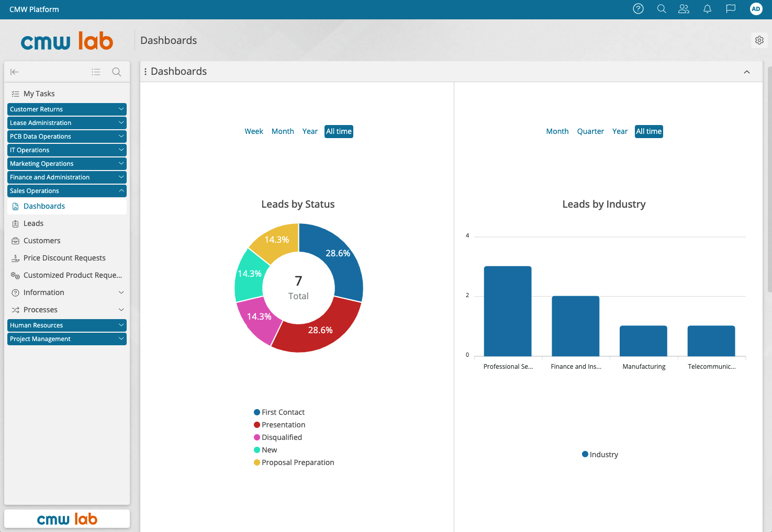Expand Project Management section

(x=67, y=339)
